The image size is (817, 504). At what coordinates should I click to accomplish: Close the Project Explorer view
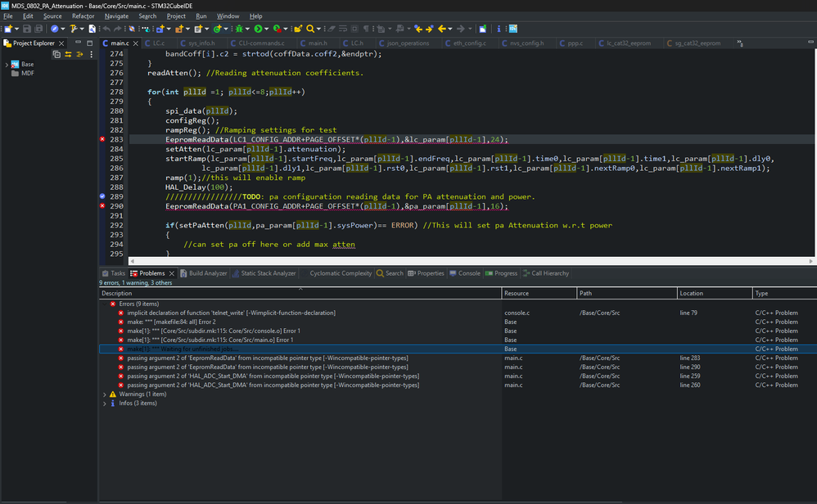point(61,43)
